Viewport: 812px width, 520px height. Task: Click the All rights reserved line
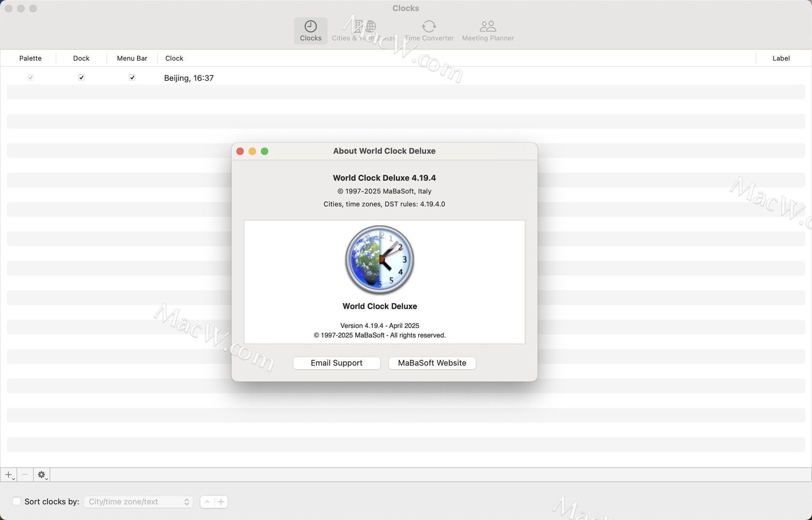point(380,336)
